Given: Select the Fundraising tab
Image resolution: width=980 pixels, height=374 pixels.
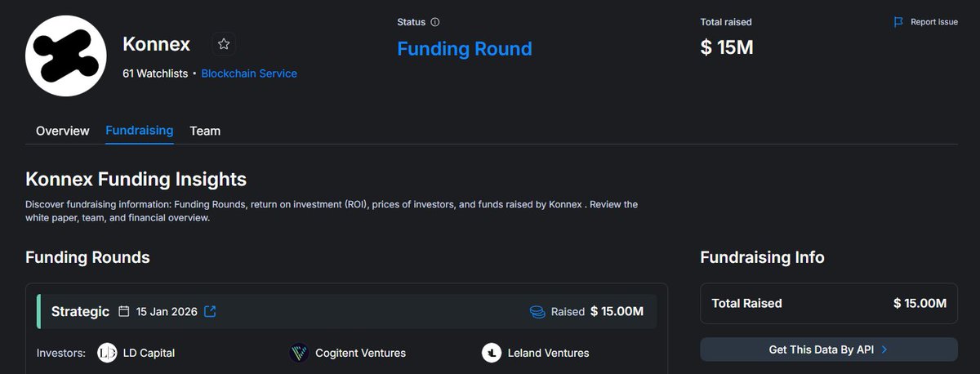Looking at the screenshot, I should (x=140, y=131).
